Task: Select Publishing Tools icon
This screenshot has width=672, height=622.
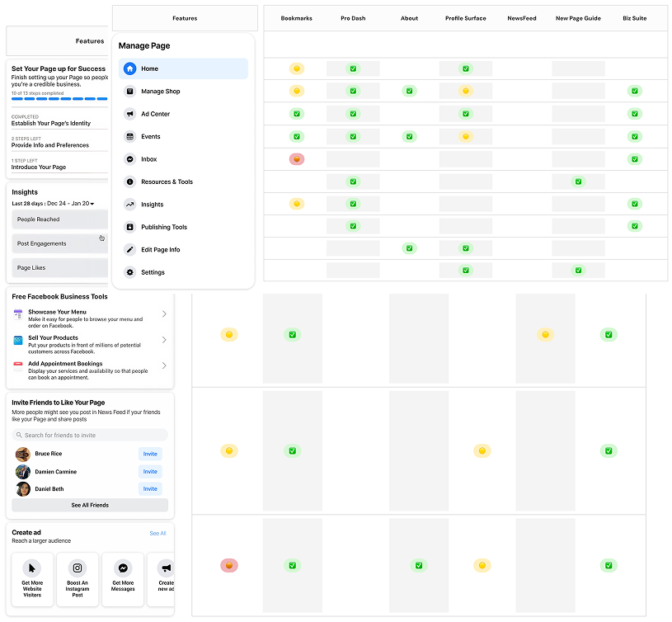Action: pos(129,227)
